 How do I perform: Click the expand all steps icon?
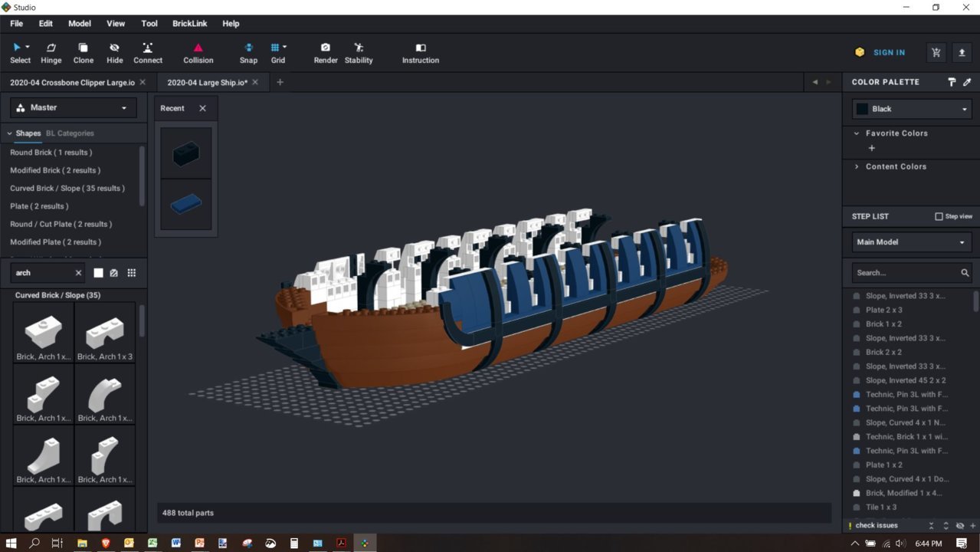[x=946, y=525]
